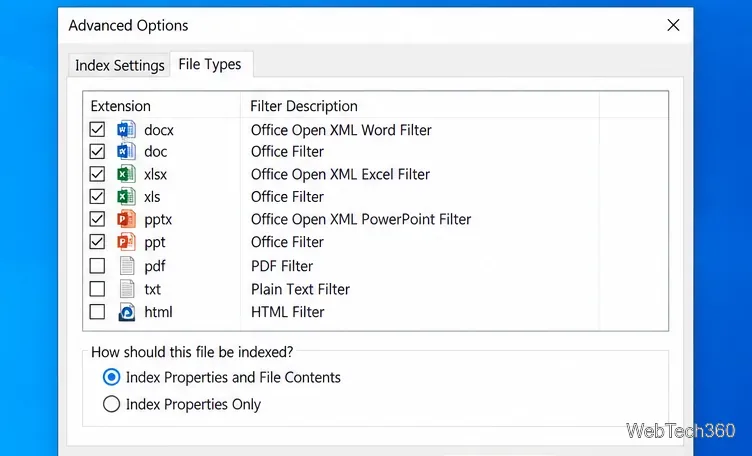Open the File Types tab
This screenshot has height=456, width=752.
tap(210, 64)
